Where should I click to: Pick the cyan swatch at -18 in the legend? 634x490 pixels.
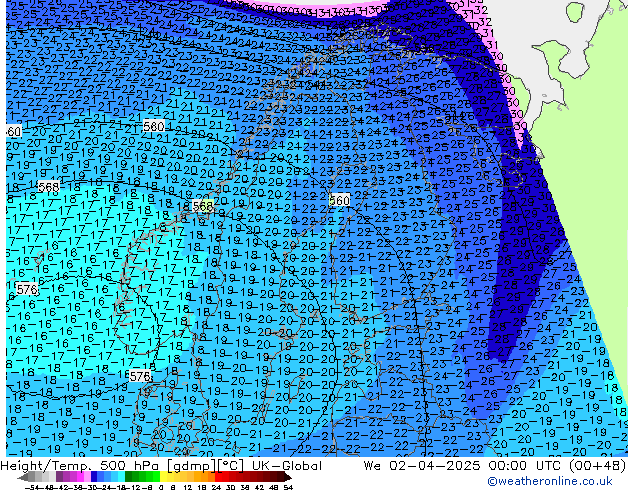click(x=121, y=478)
